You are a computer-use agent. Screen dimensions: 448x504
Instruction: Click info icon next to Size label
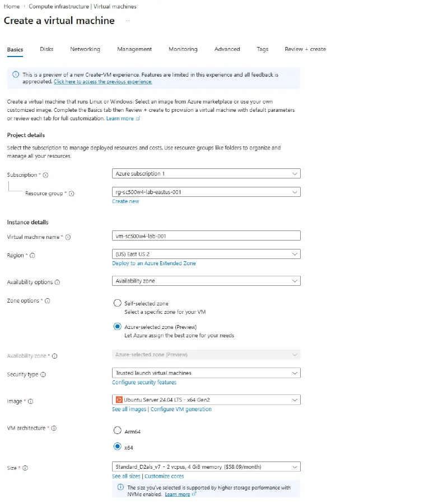click(25, 468)
